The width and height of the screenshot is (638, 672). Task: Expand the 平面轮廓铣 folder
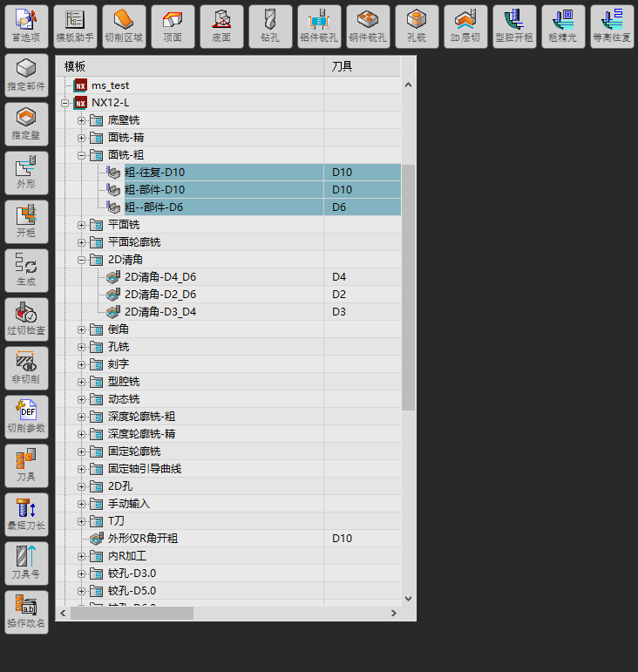point(81,242)
